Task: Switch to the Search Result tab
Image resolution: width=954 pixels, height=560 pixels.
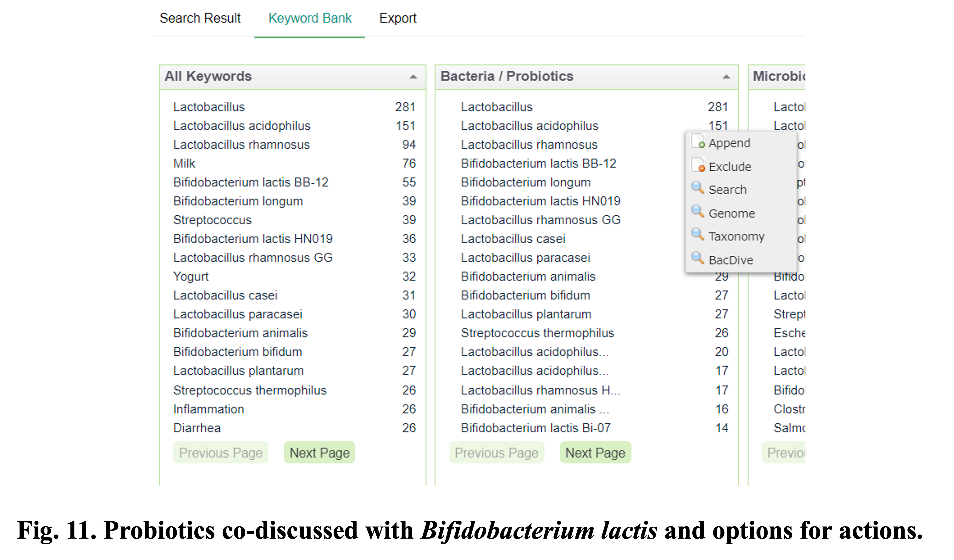Action: click(200, 18)
